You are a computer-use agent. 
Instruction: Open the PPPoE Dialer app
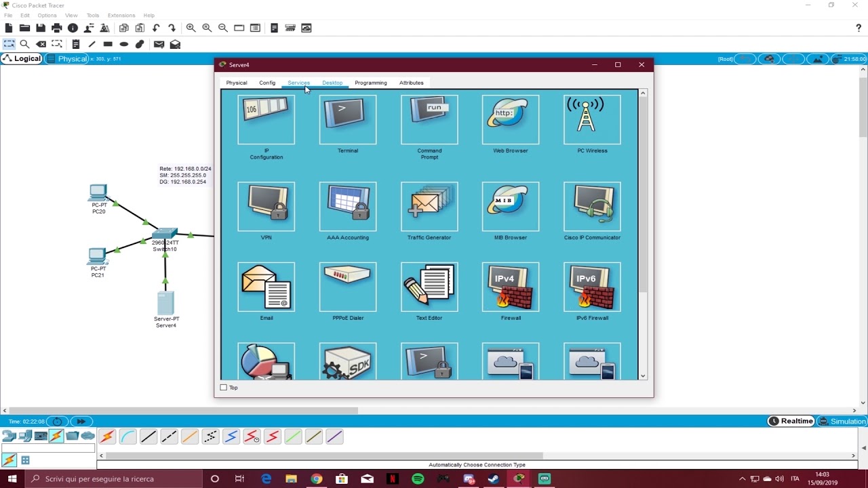click(x=348, y=287)
